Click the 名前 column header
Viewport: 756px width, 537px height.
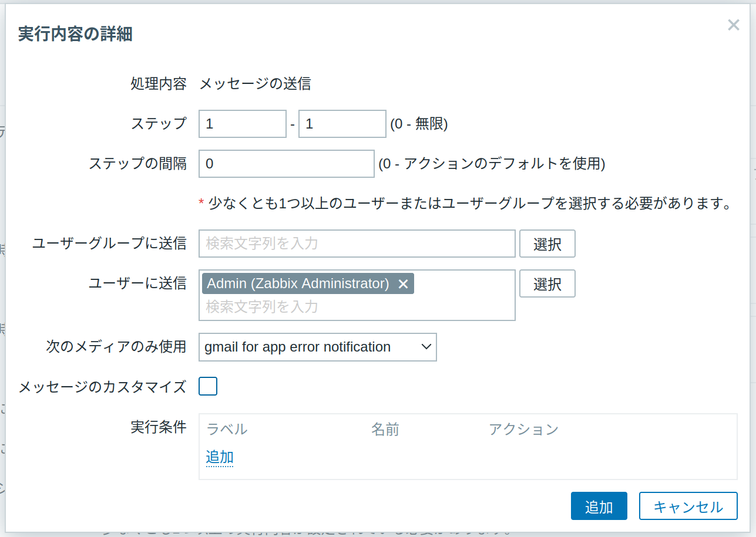(x=385, y=430)
